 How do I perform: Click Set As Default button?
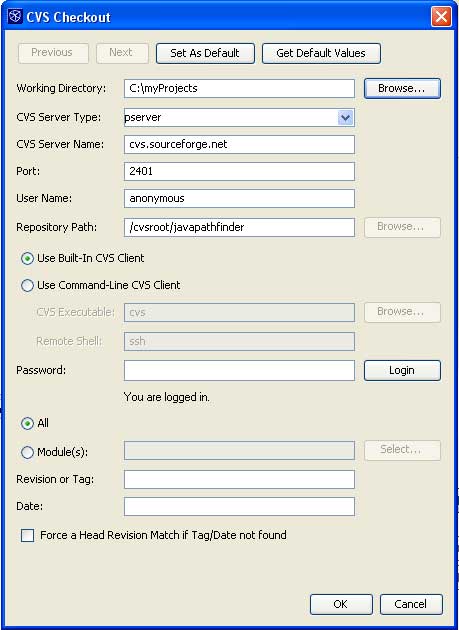205,53
